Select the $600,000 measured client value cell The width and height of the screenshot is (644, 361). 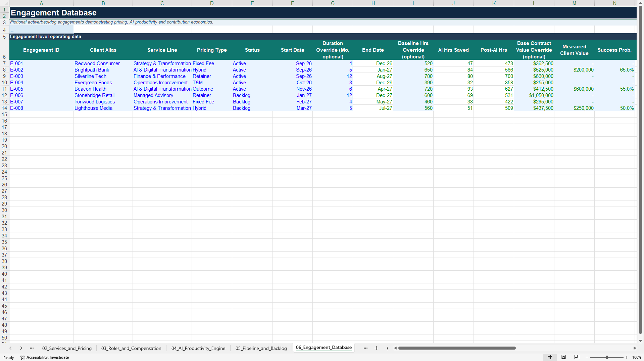click(x=574, y=89)
